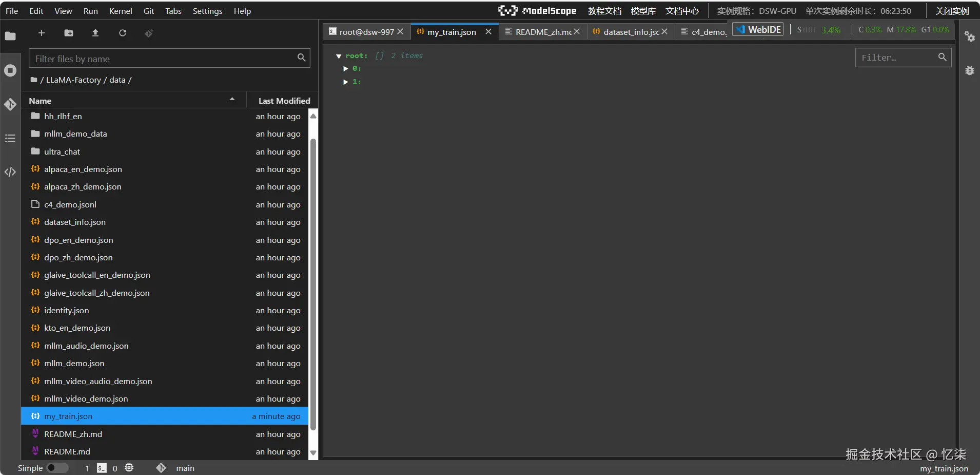Image resolution: width=980 pixels, height=475 pixels.
Task: Click the file list scrollbar up arrow
Action: click(313, 116)
